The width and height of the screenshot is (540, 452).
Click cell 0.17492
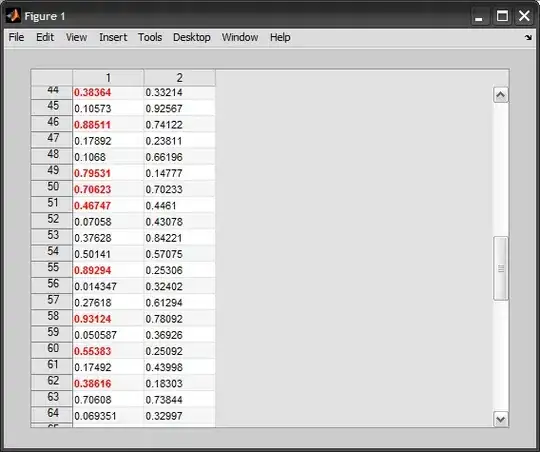coord(108,367)
